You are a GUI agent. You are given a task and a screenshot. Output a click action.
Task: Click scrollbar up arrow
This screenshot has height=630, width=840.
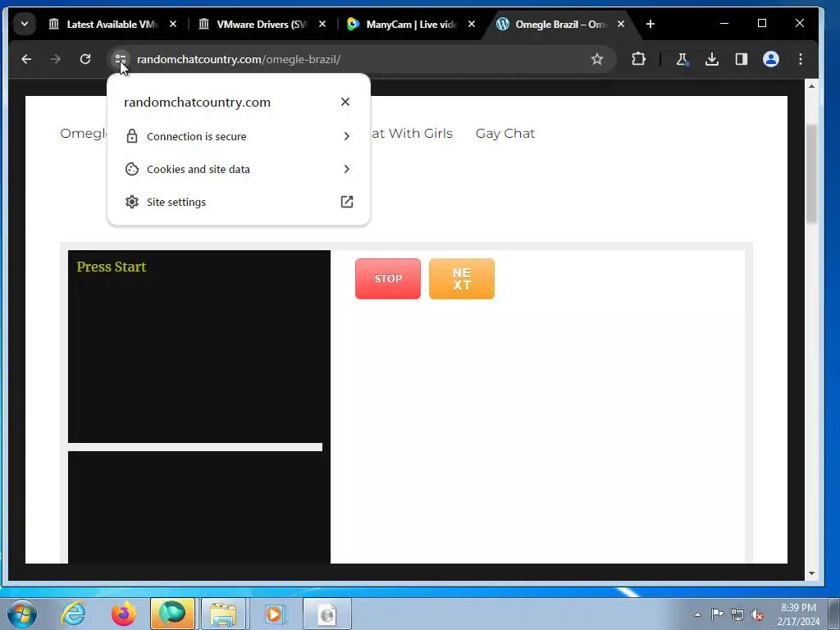[x=811, y=85]
